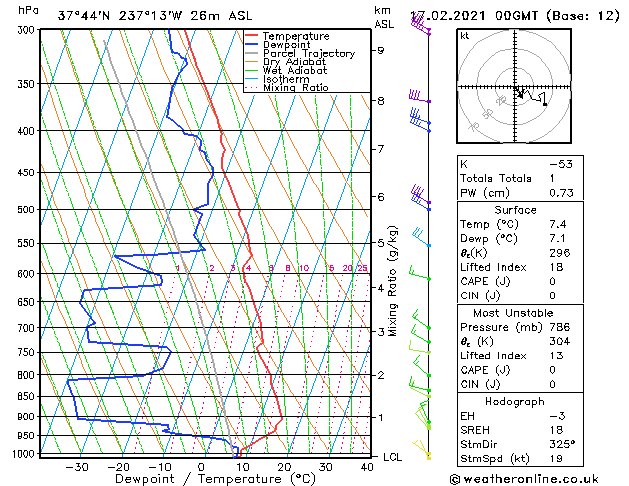Click the 40 temperature axis label
The height and width of the screenshot is (486, 629).
(367, 467)
